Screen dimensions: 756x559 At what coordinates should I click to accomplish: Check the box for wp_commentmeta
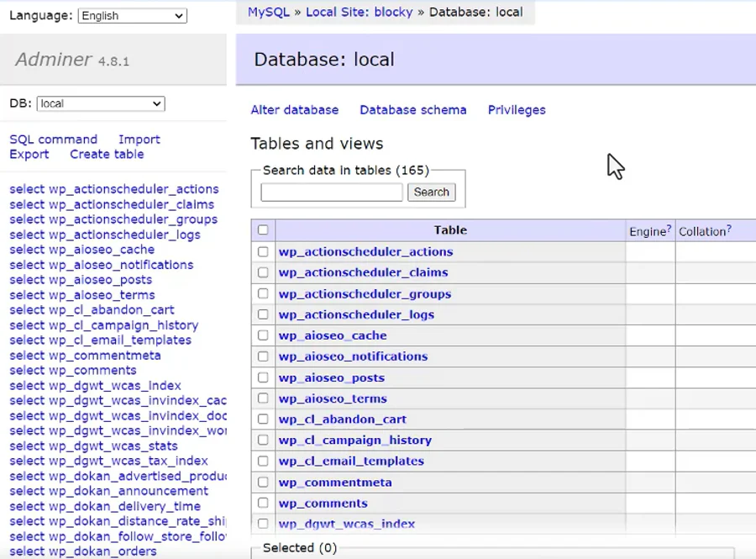263,483
